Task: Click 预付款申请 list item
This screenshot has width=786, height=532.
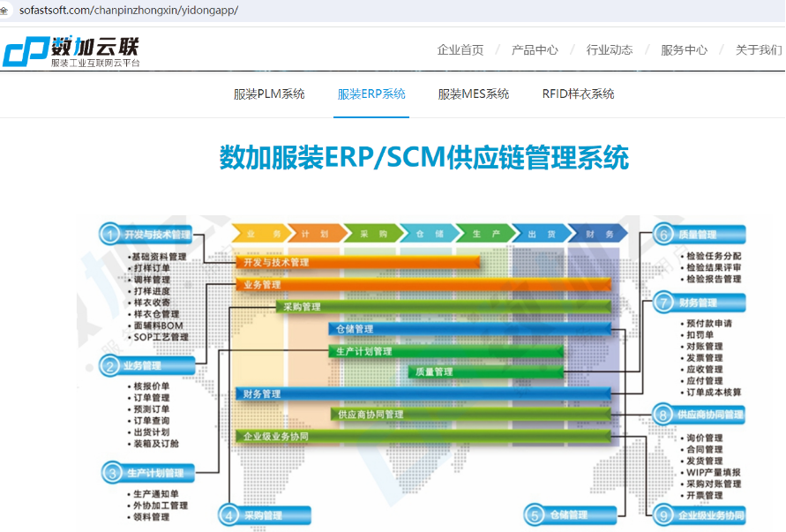Action: coord(707,324)
